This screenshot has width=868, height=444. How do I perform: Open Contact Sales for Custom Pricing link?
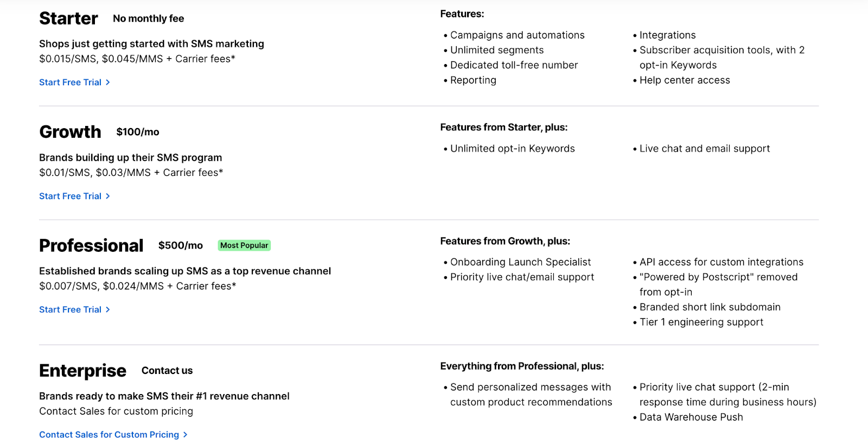tap(108, 435)
